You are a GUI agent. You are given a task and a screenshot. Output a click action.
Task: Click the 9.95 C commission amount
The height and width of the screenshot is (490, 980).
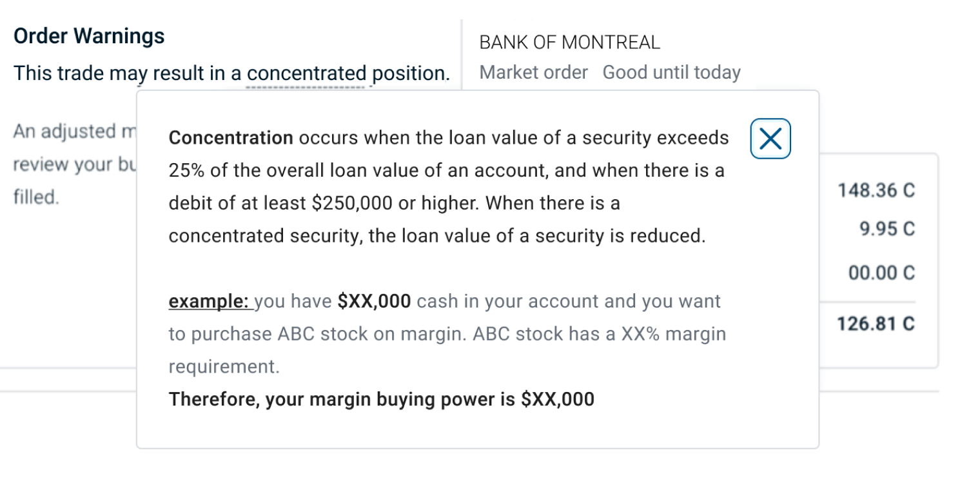(887, 230)
